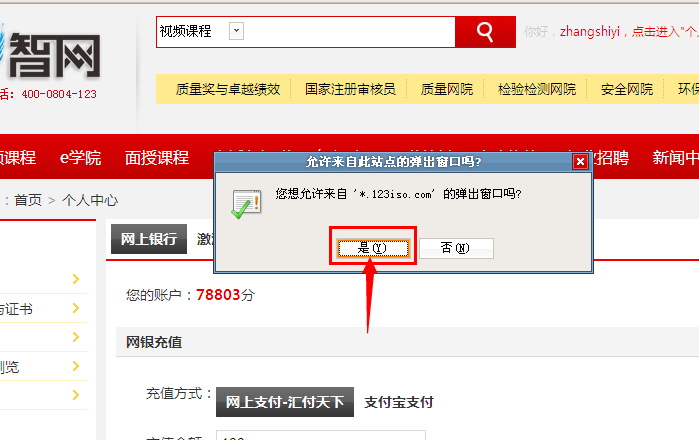Go to 检验检测网院 section
Viewport: 699px width, 440px height.
537,89
